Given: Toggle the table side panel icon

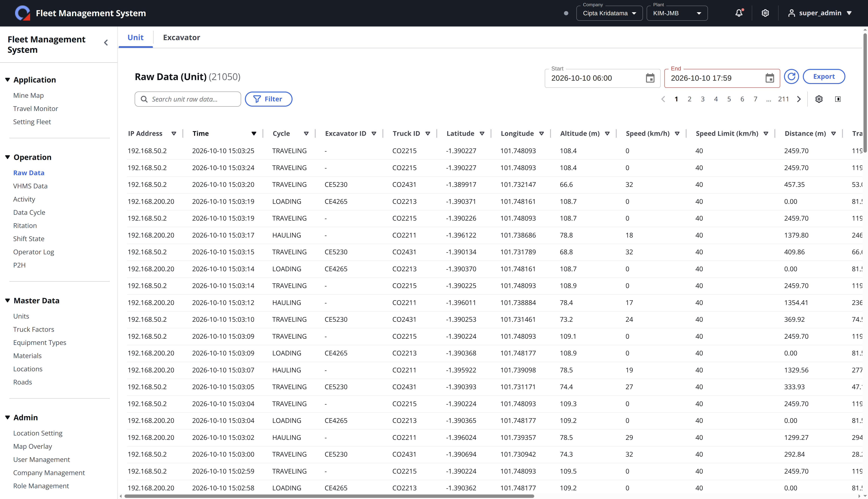Looking at the screenshot, I should tap(838, 99).
